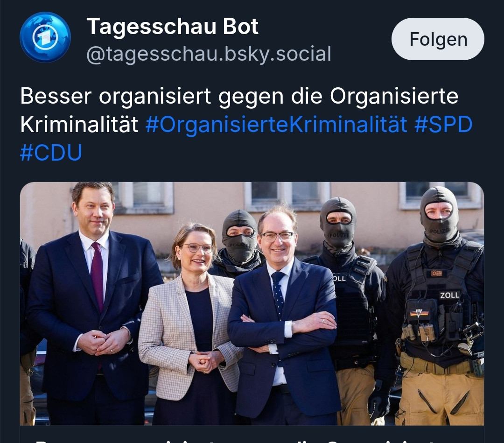Open the #OrganisierteKriminalität hashtag
This screenshot has width=504, height=443.
[276, 125]
